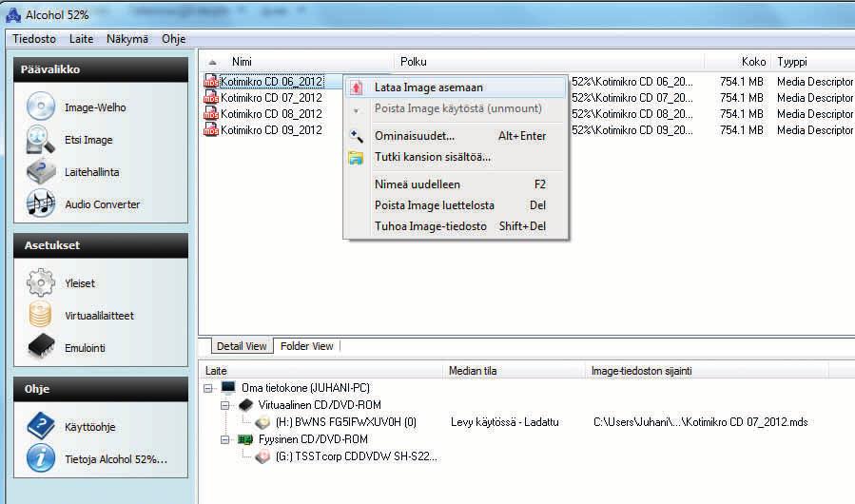Click mds icon of Kotimikro CD 06_2012
This screenshot has height=504, width=855.
pos(210,81)
